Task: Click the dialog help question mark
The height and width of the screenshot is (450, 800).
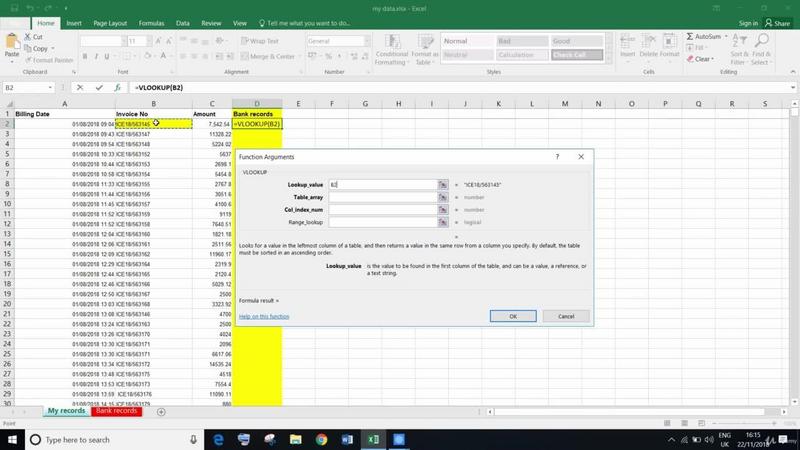Action: coord(557,157)
